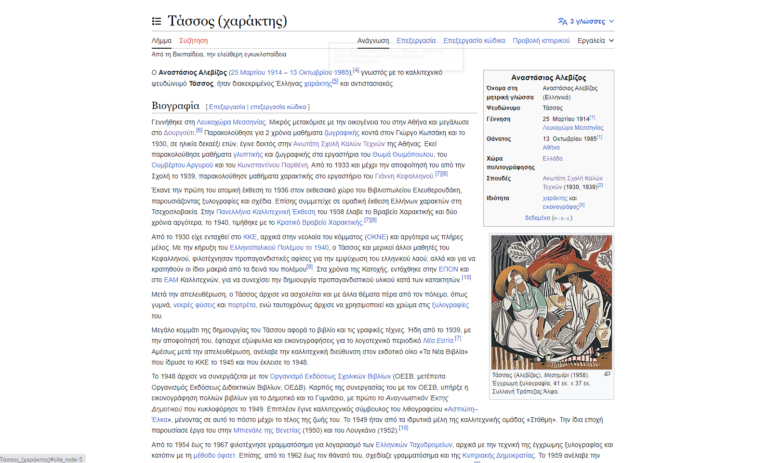Open the Δουργούτι link

(179, 133)
